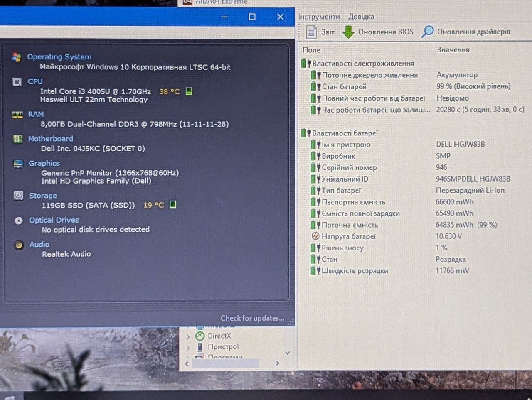Click the Check for updates... link in Speccy
This screenshot has width=532, height=400.
(252, 318)
